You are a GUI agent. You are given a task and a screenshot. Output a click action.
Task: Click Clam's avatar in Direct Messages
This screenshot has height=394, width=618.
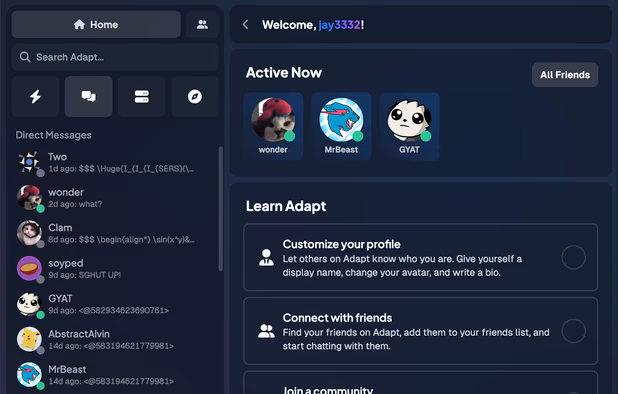click(x=29, y=233)
